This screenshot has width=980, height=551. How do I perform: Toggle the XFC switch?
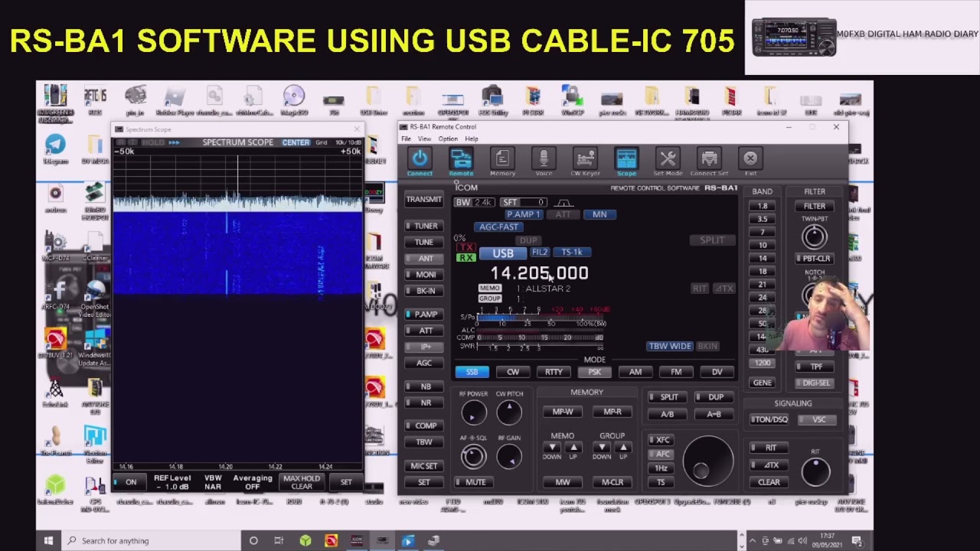(661, 440)
